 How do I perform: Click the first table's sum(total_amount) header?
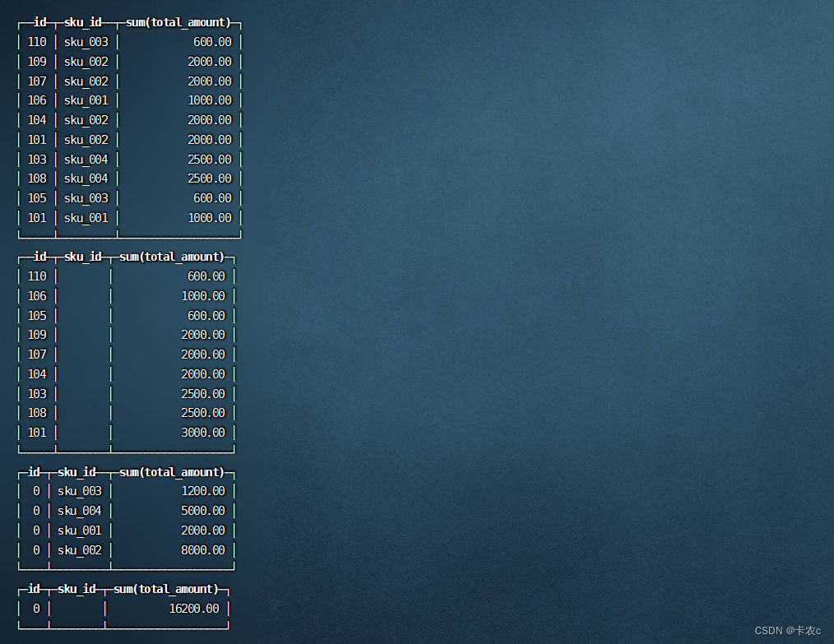pos(178,22)
